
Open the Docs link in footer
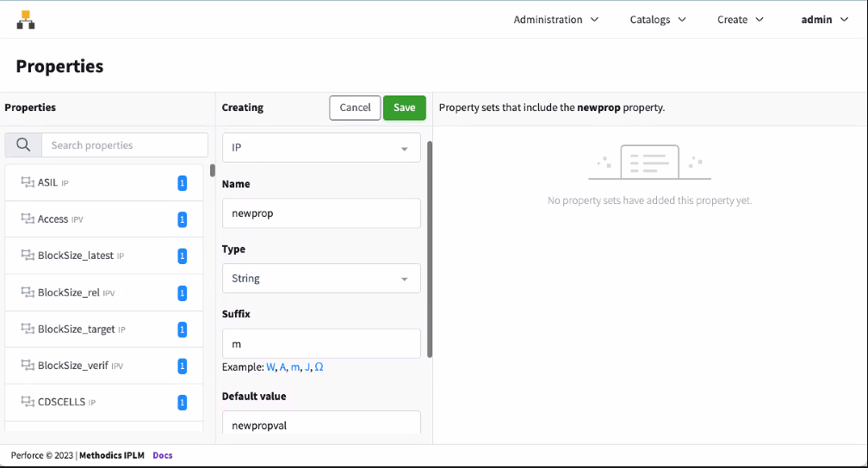[x=163, y=455]
